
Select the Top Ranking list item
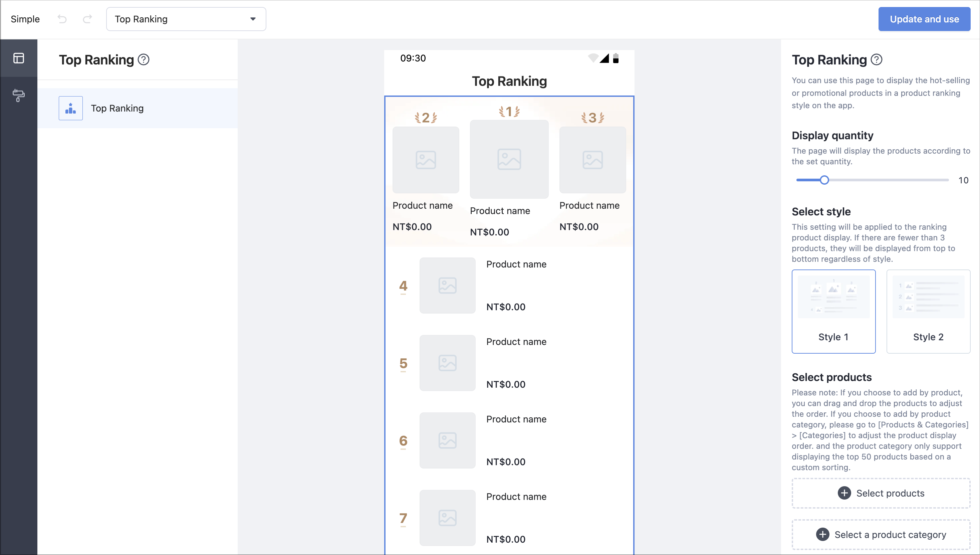(138, 108)
